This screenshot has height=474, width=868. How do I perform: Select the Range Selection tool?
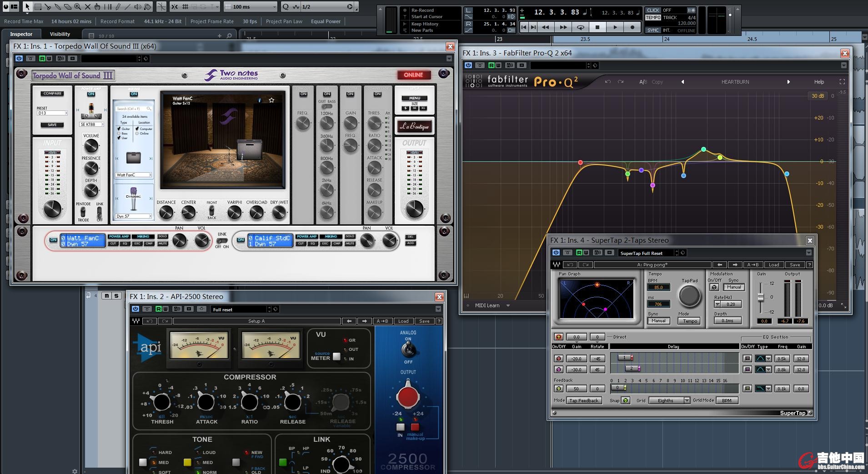pyautogui.click(x=38, y=6)
